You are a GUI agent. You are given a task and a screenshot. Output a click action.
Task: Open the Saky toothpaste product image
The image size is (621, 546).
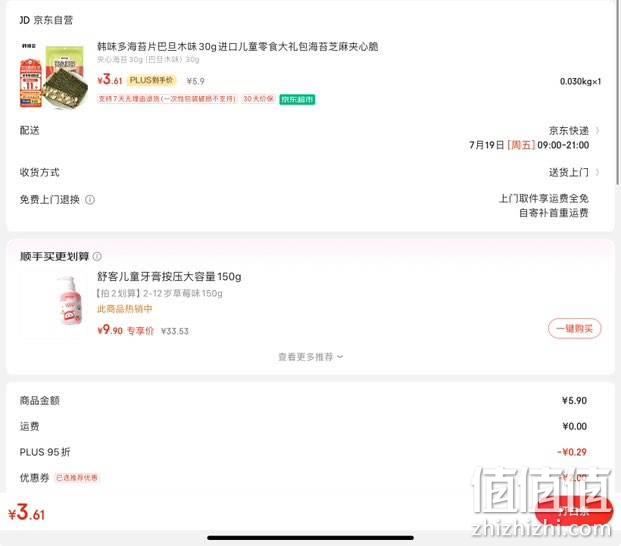coord(53,303)
